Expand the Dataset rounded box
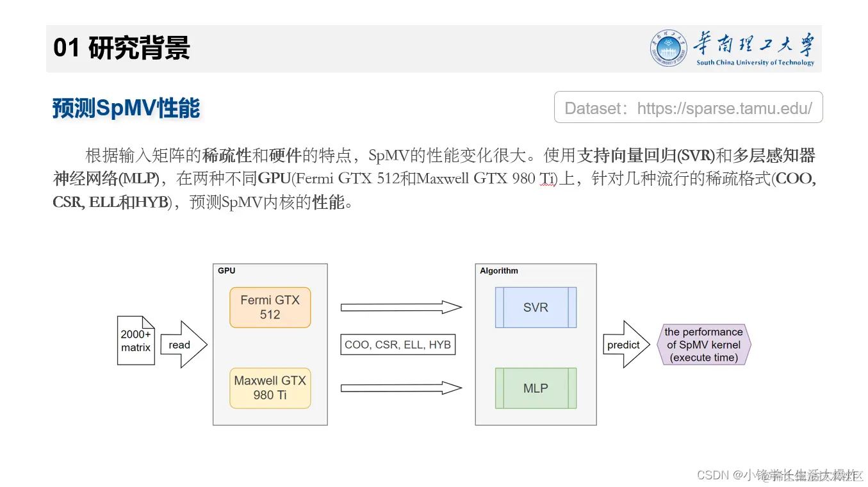The image size is (868, 487). [x=688, y=108]
